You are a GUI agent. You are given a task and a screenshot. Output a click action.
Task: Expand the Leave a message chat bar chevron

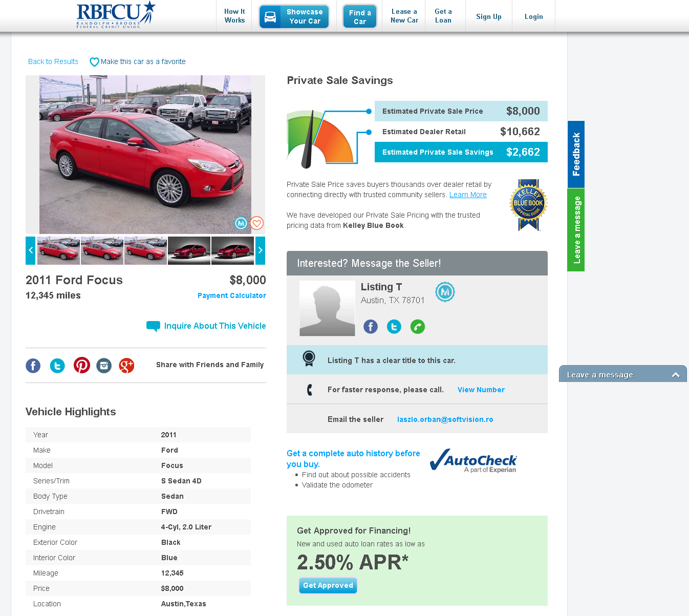(676, 375)
